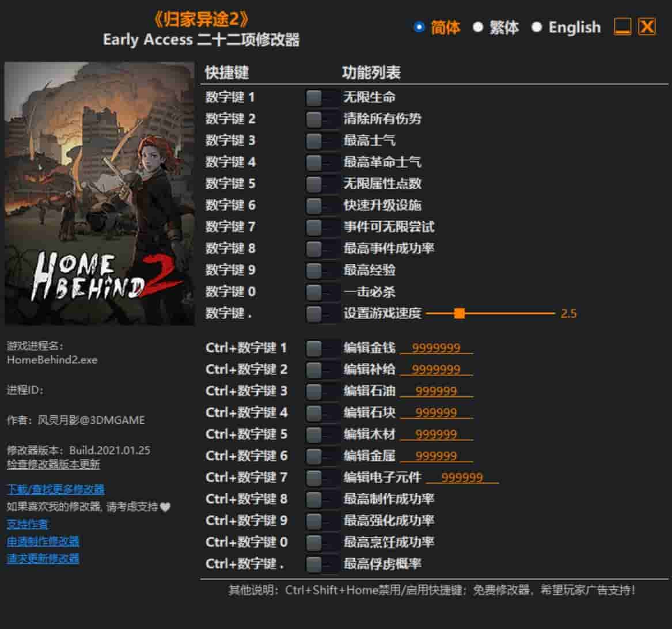The width and height of the screenshot is (672, 629).
Task: Click the Home Behind 2 cover art
Action: click(101, 193)
